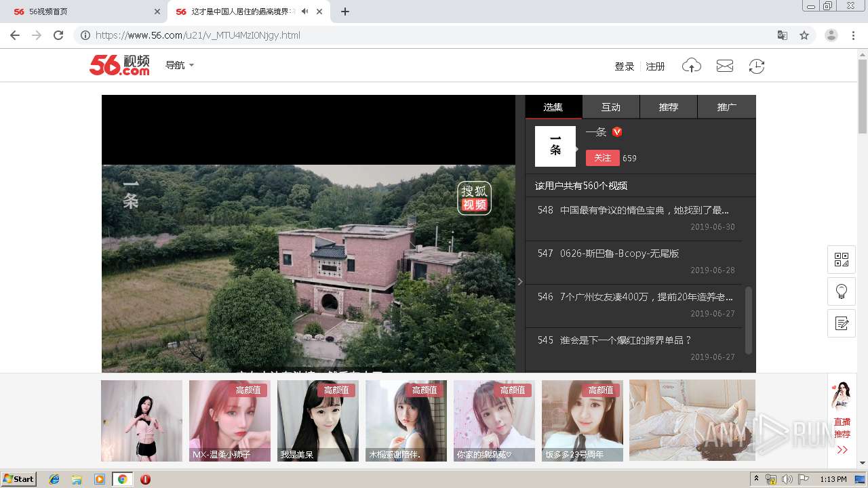Open video 548 中国最有争议的情色宝典
Image resolution: width=868 pixels, height=488 pixels.
(633, 218)
